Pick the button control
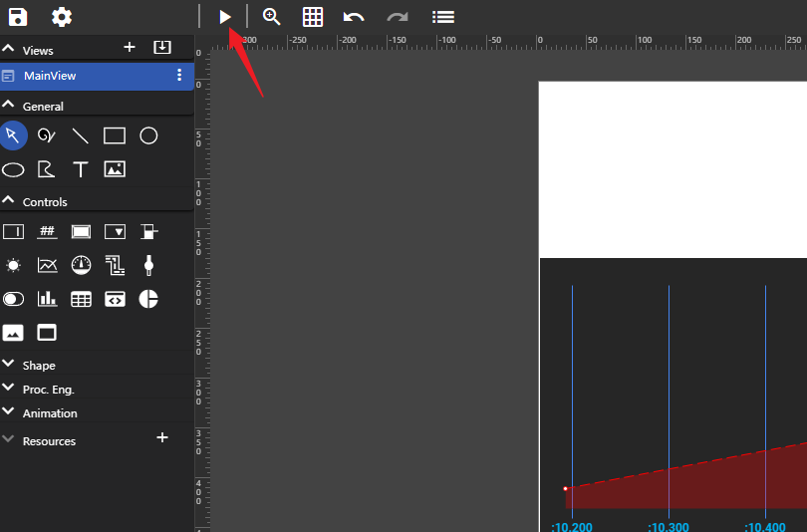This screenshot has height=532, width=807. tap(81, 231)
